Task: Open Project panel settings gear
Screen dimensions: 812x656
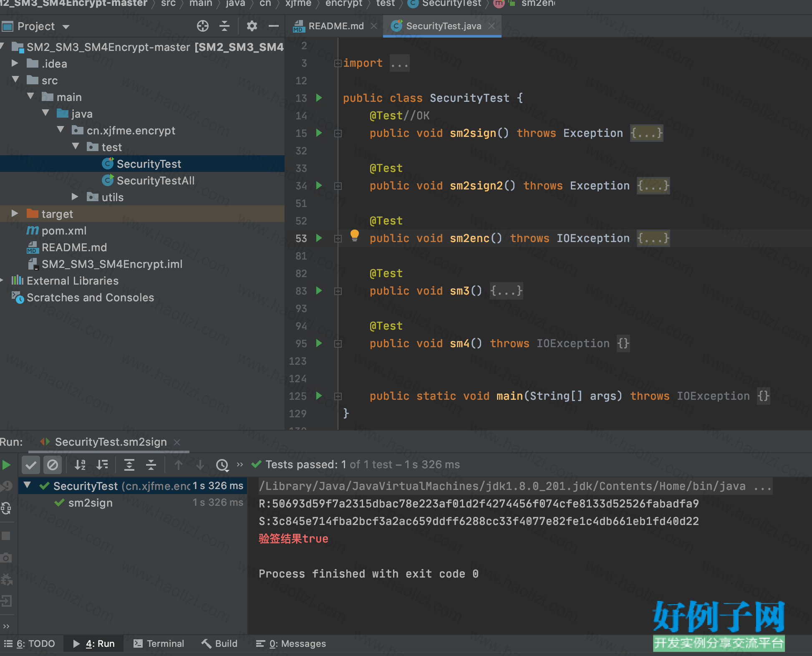Action: point(252,26)
